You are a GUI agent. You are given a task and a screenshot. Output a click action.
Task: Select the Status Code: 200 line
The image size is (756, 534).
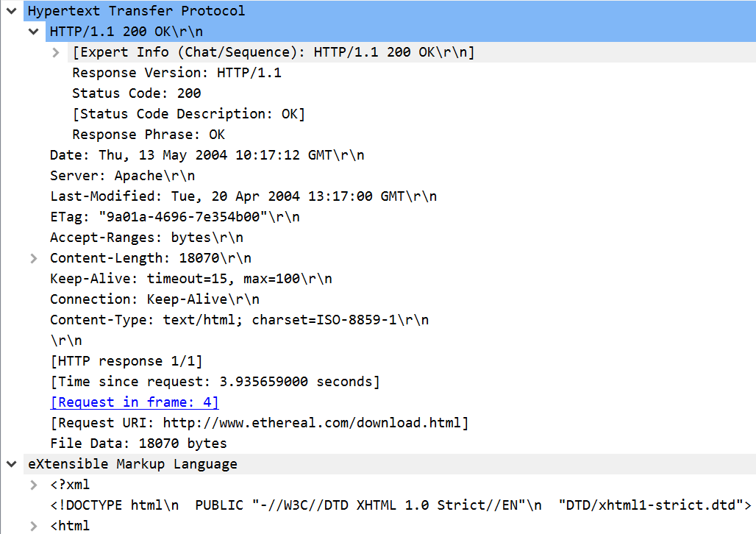click(136, 93)
